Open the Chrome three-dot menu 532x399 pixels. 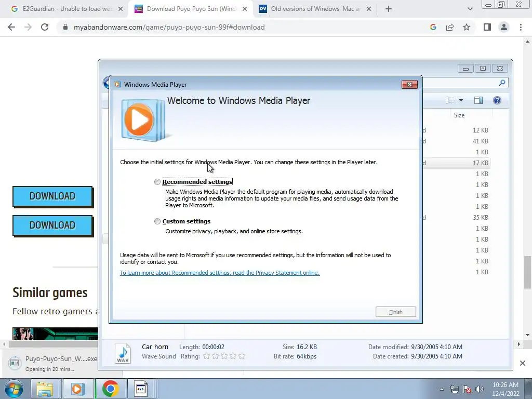click(x=521, y=27)
